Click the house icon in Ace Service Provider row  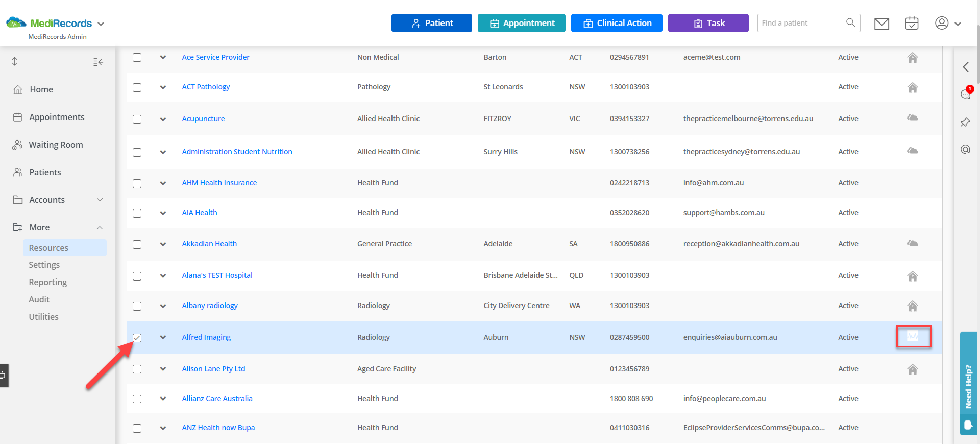click(x=913, y=58)
